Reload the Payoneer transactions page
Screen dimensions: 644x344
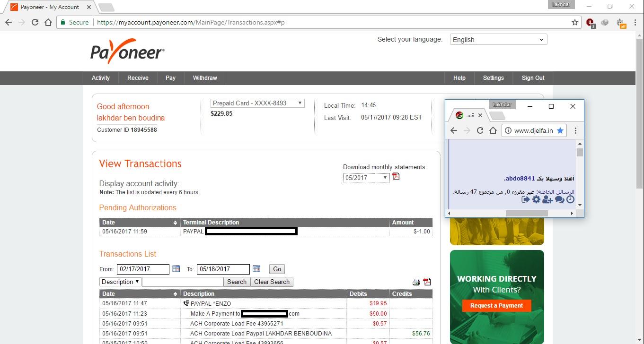[x=35, y=22]
